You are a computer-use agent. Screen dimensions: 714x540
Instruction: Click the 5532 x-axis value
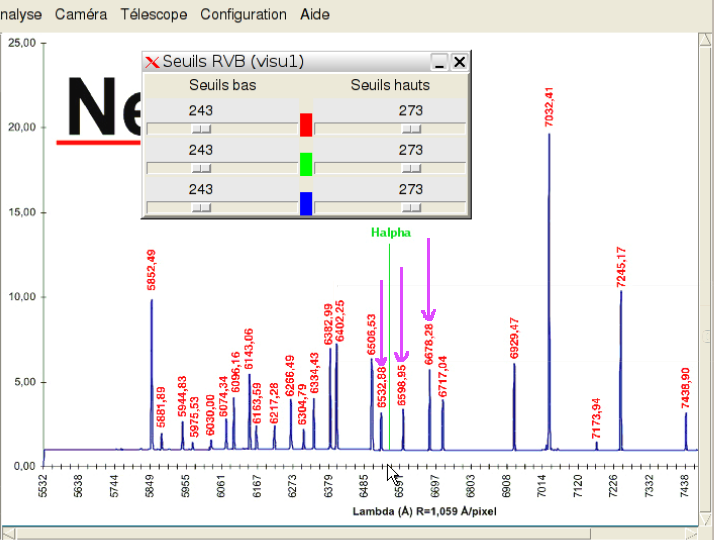pos(42,486)
